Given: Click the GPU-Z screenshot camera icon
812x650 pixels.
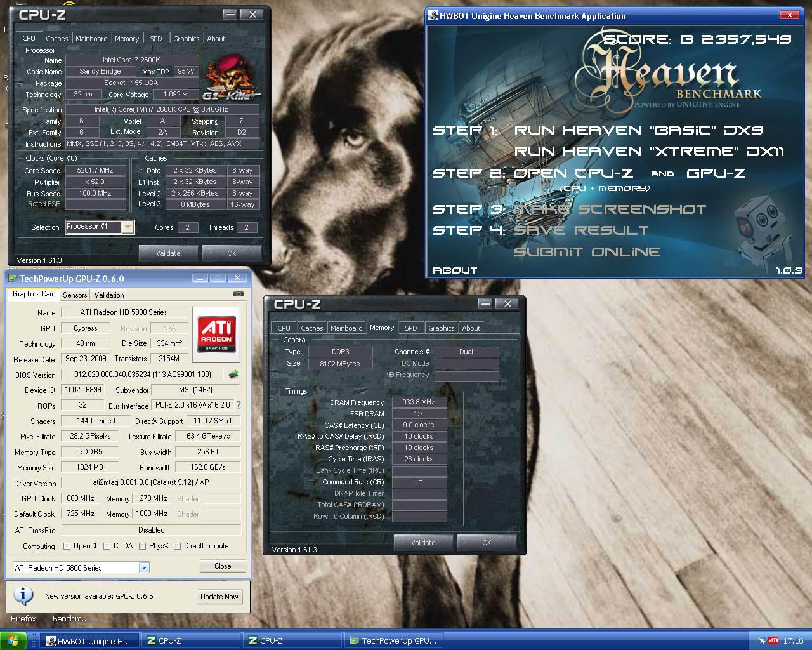Looking at the screenshot, I should tap(238, 294).
